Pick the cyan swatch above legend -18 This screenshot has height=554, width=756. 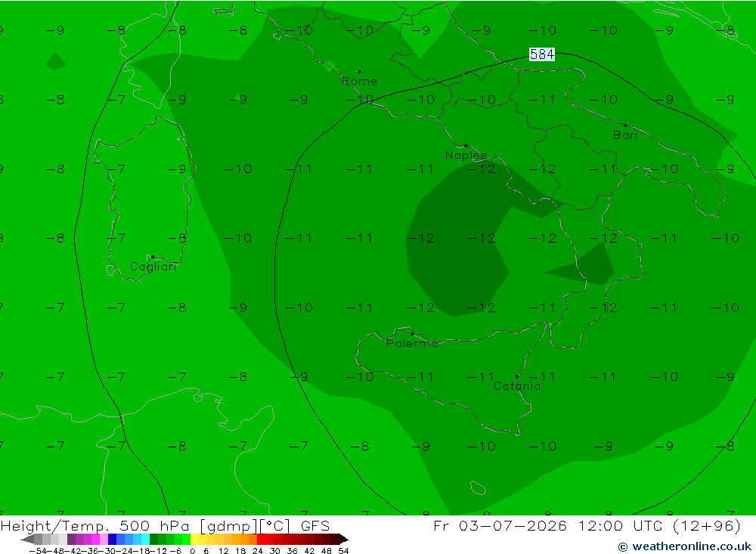(145, 540)
